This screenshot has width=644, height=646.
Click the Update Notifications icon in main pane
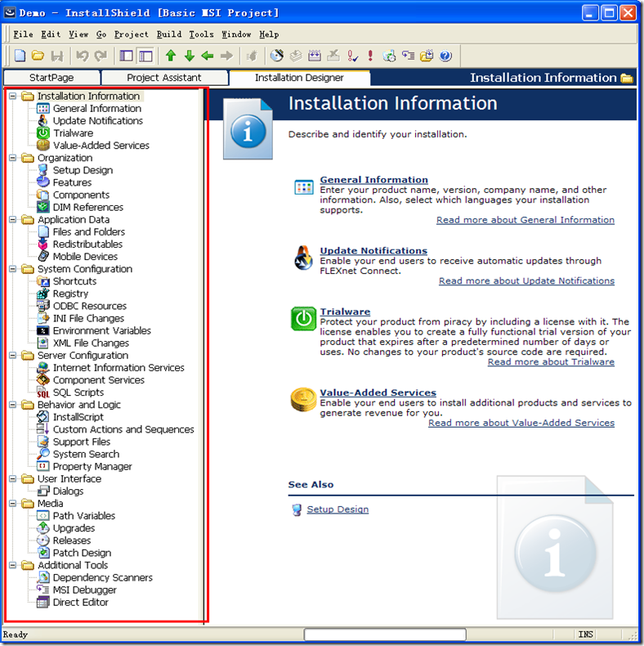(303, 258)
